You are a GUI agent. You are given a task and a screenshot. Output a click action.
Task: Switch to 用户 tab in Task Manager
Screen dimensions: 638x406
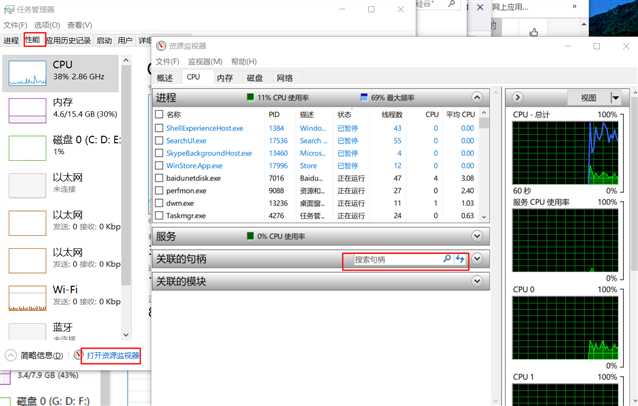coord(125,40)
